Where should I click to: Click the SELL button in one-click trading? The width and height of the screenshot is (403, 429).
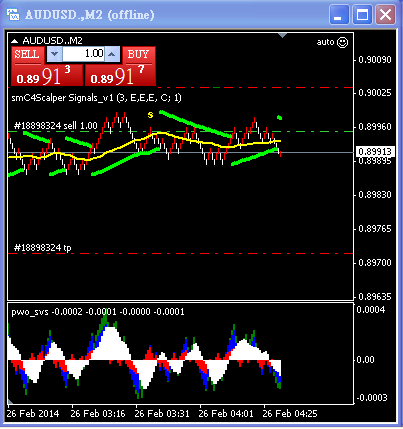(27, 55)
